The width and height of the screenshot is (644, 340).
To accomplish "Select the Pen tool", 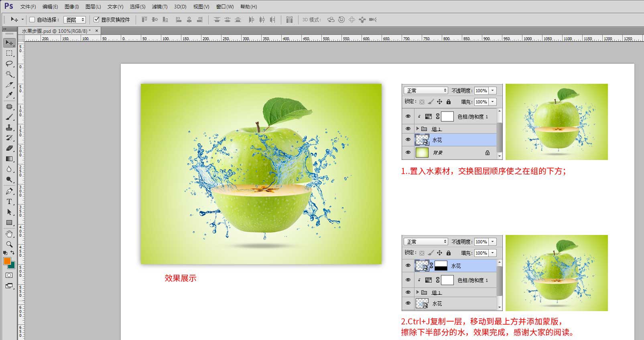I will (9, 191).
